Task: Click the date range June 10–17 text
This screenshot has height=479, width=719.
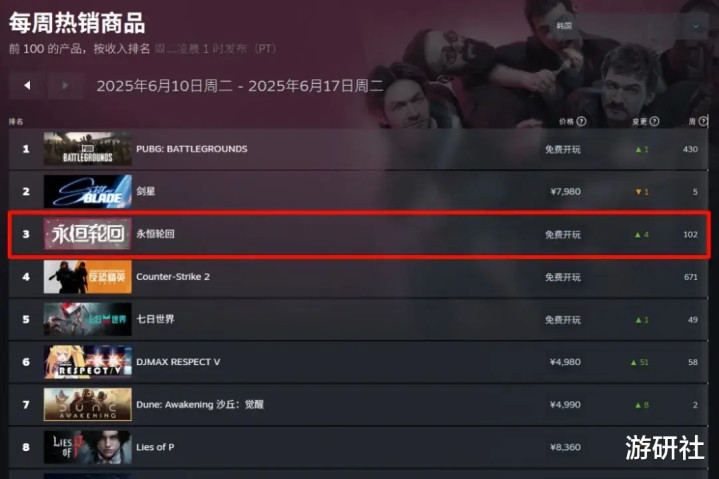Action: coord(239,86)
